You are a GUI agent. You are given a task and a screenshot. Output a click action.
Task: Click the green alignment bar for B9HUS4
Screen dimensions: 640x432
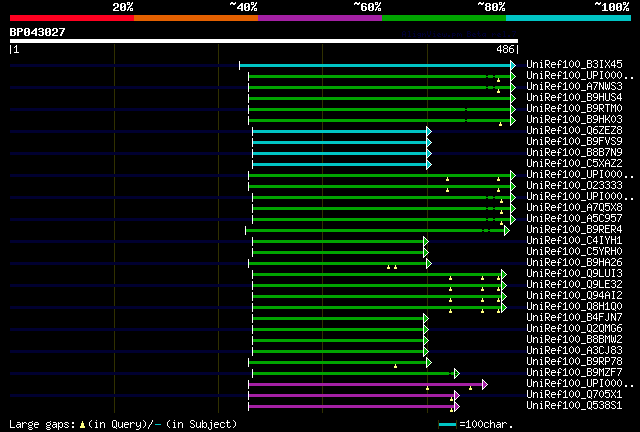380,98
